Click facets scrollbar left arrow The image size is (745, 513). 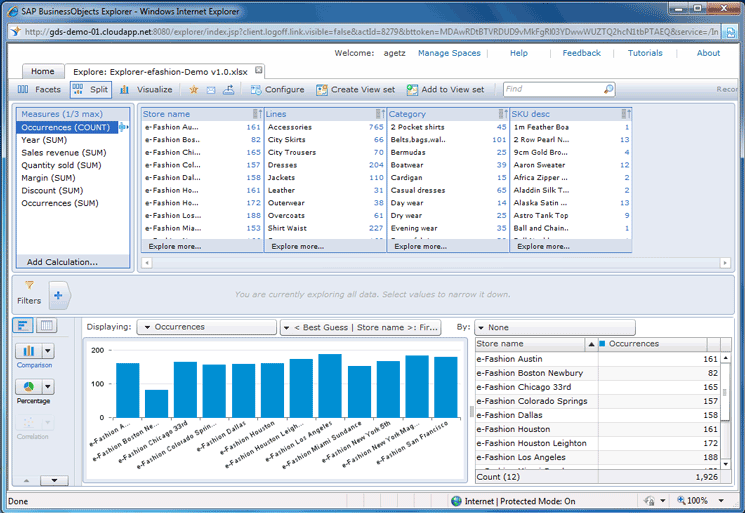(x=147, y=263)
